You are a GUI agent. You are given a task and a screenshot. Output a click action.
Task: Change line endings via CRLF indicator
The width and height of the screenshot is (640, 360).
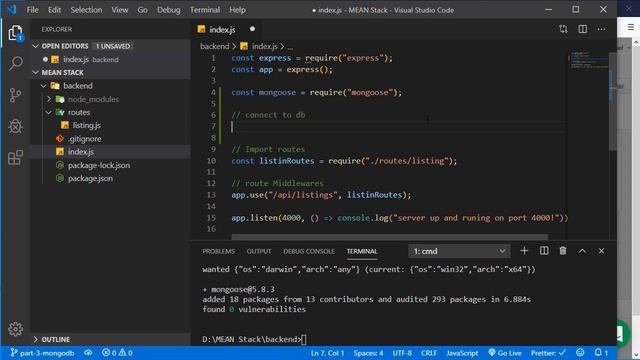(x=429, y=353)
